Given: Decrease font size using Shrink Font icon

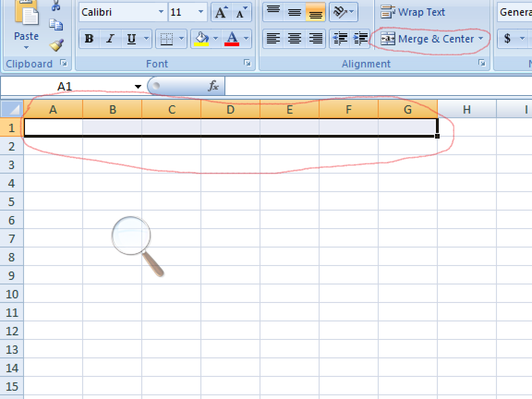Looking at the screenshot, I should pyautogui.click(x=240, y=13).
